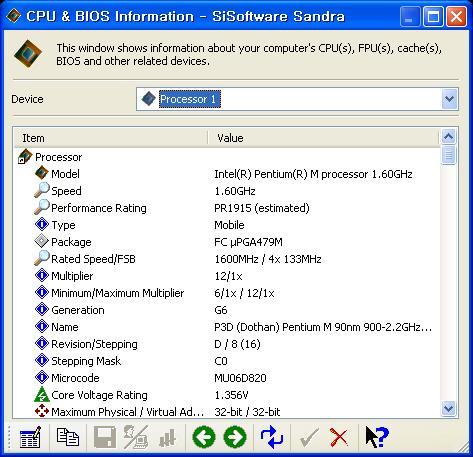473x457 pixels.
Task: Minimize the Sandra window
Action: 409,16
